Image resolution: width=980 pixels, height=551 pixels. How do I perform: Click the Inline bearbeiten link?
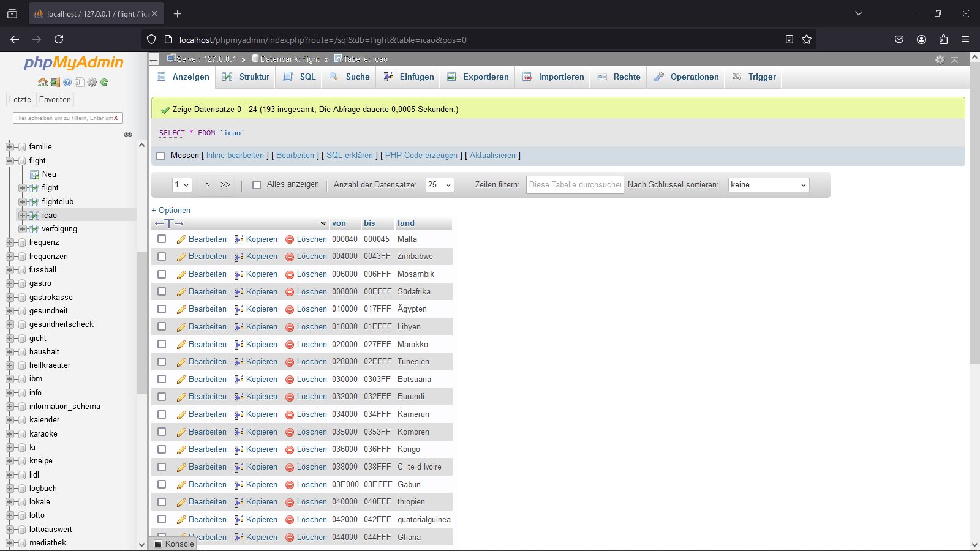[235, 156]
